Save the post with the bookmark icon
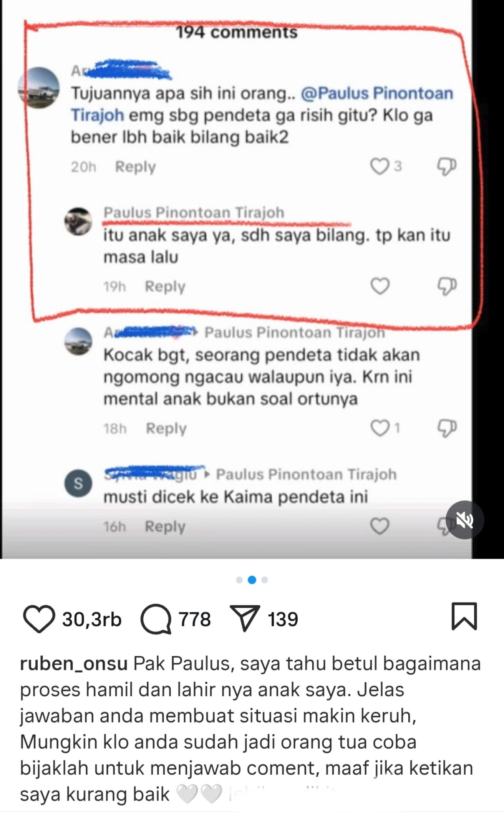504x820 pixels. coord(464,616)
